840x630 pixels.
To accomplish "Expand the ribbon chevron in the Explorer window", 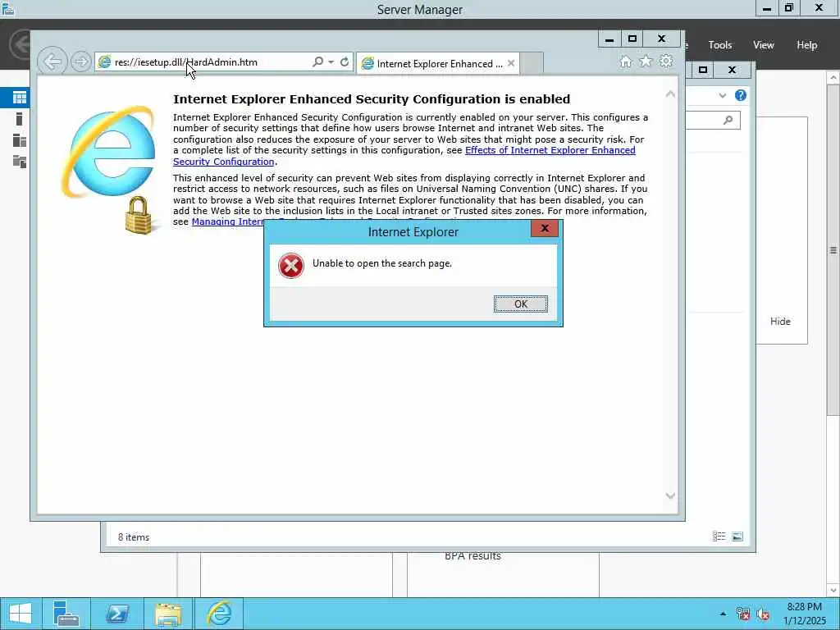I will (x=723, y=95).
